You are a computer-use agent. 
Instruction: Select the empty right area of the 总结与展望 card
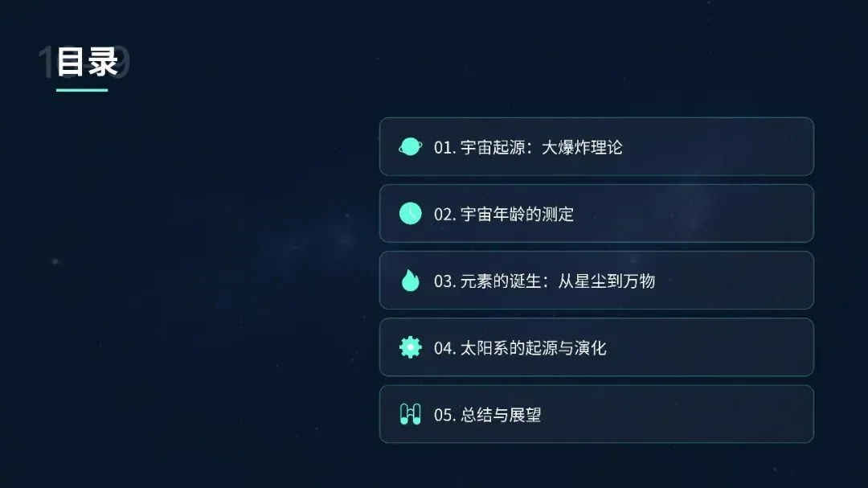coord(678,414)
